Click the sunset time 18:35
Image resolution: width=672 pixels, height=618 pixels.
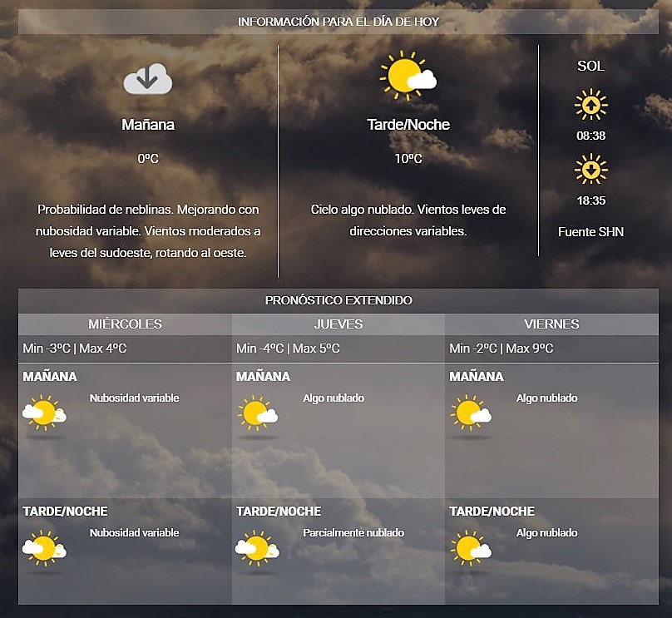(591, 200)
